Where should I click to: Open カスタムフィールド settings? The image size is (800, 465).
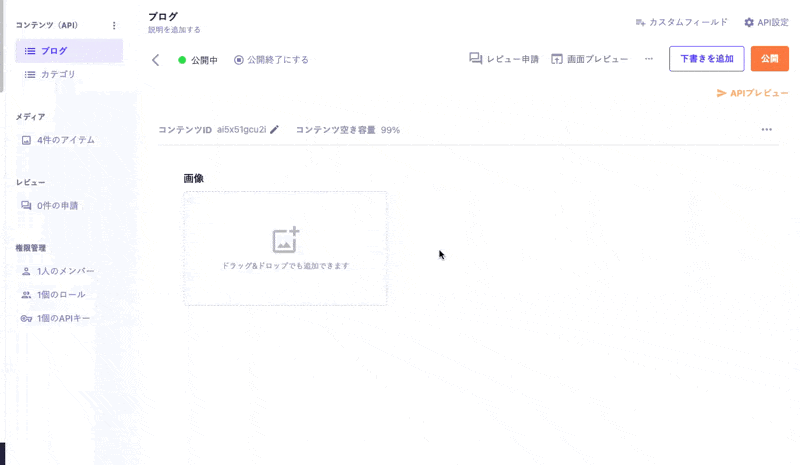coord(682,22)
